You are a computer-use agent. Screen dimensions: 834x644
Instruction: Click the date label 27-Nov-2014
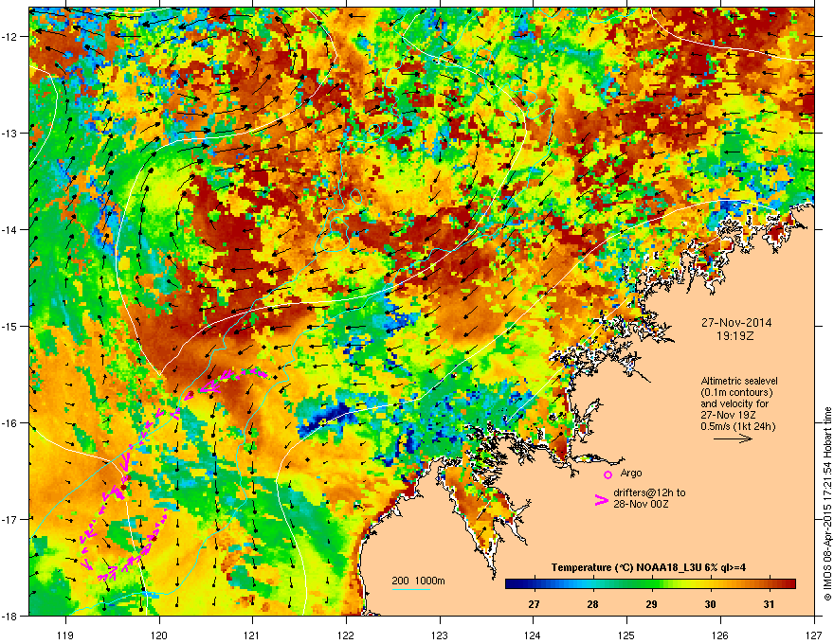click(x=736, y=323)
